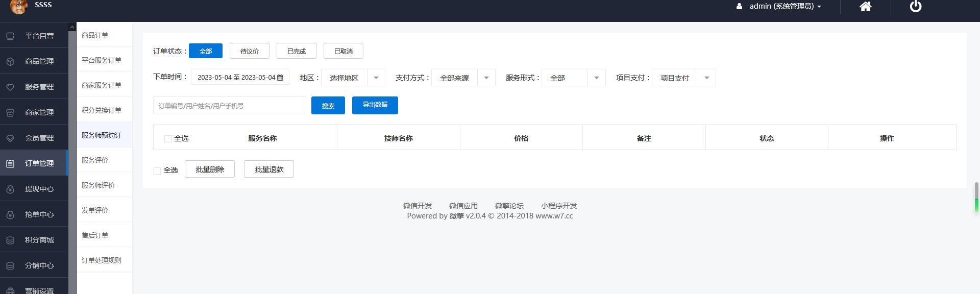Tick the 全选 checkbox in table header

(167, 139)
